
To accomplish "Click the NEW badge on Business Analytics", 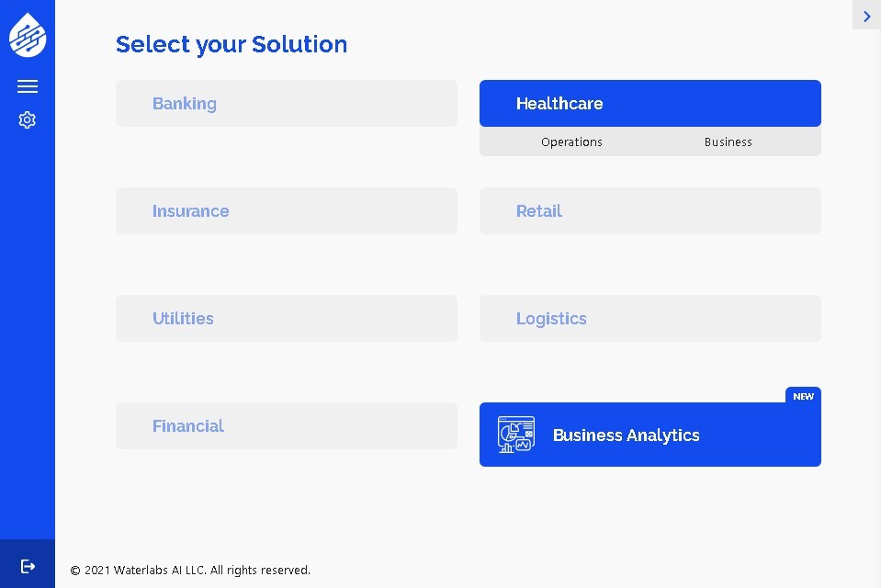I will pyautogui.click(x=803, y=396).
